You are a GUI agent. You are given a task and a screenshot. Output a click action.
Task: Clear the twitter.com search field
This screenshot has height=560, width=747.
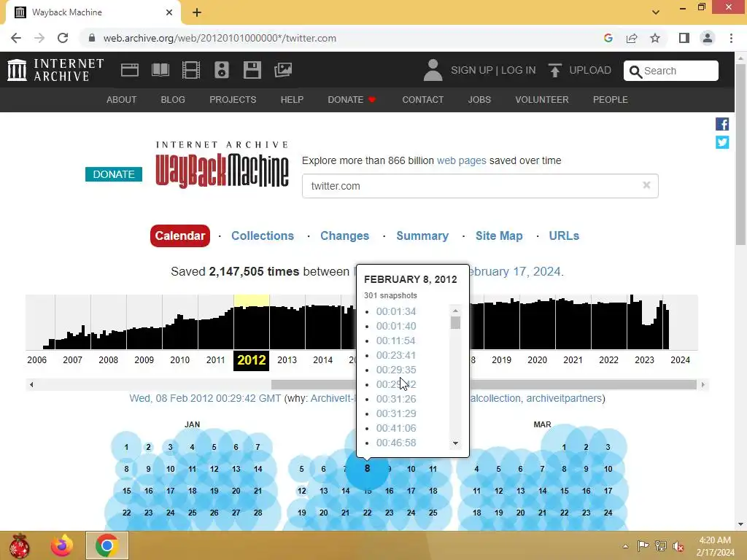tap(646, 185)
